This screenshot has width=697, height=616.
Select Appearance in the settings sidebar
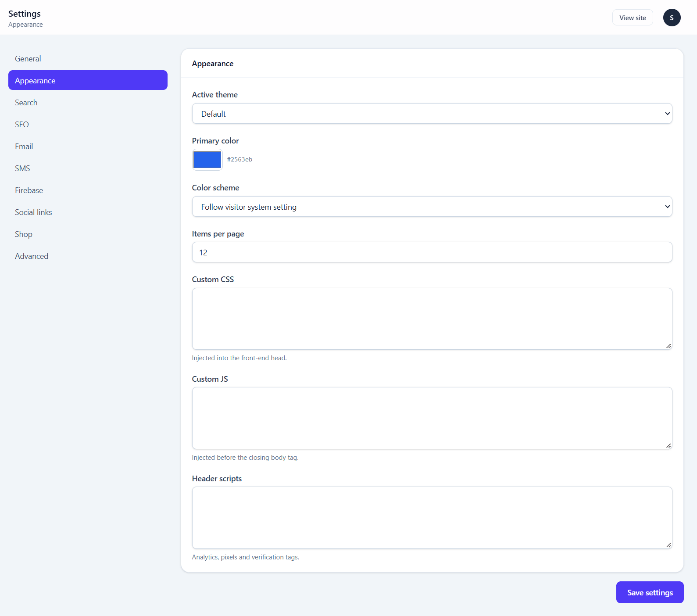coord(88,80)
